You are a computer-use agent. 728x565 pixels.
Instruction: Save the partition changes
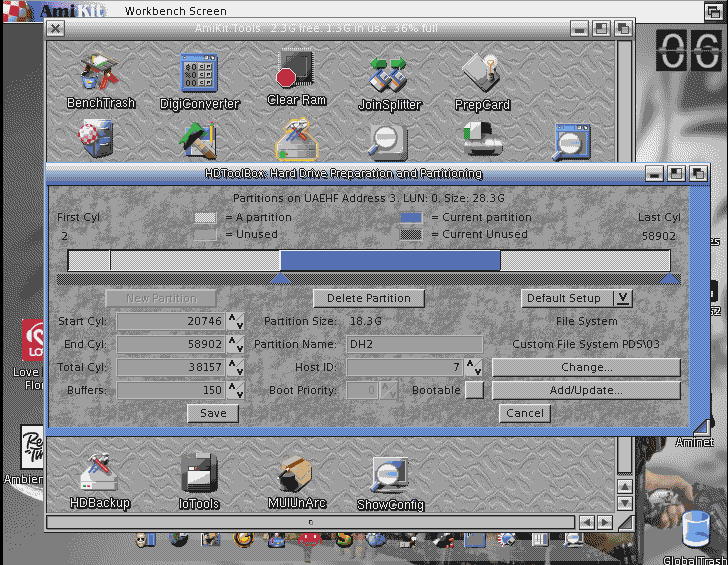213,413
